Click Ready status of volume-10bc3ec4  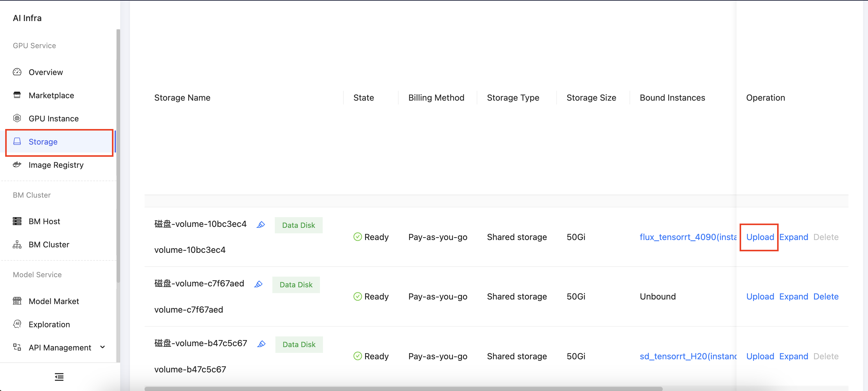tap(371, 237)
